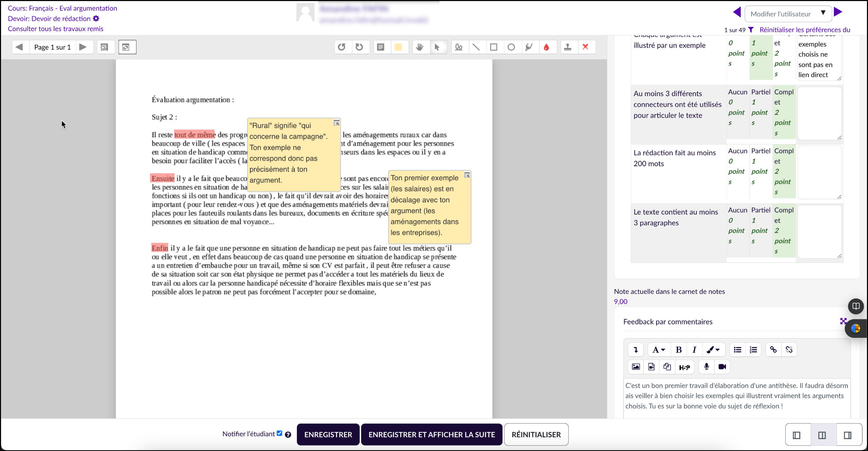Open the yellow comment colour picker
This screenshot has height=451, width=868.
[x=398, y=47]
